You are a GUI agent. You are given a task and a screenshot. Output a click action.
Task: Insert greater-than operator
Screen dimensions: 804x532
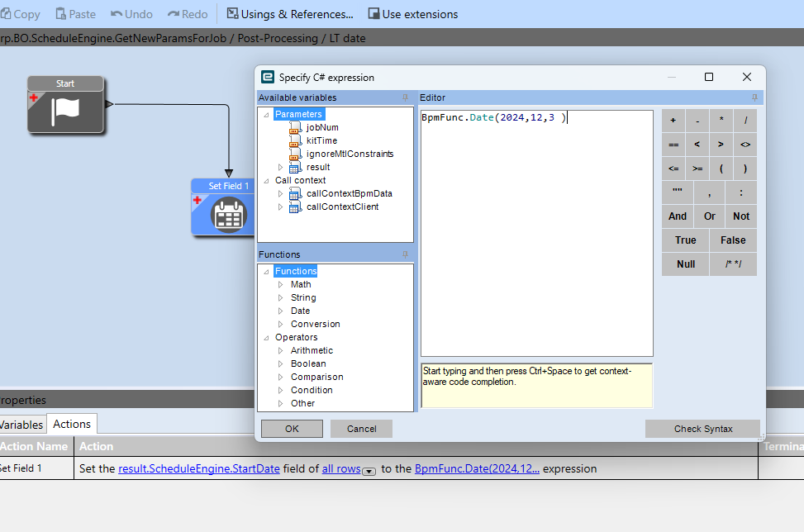click(x=721, y=145)
